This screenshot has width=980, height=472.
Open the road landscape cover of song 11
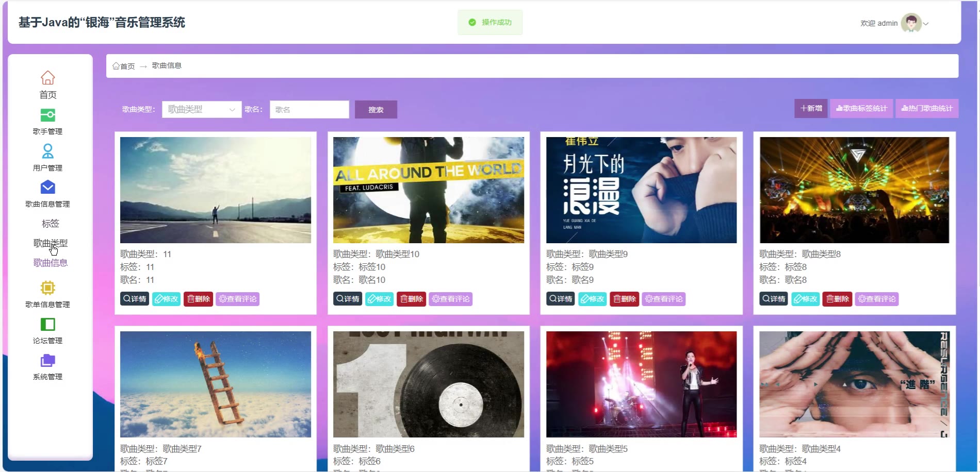[x=216, y=190]
